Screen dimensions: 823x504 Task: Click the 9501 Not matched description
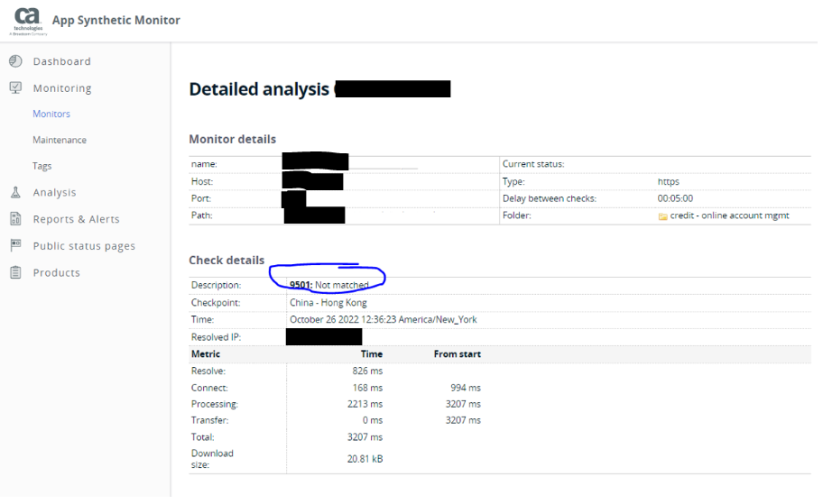pyautogui.click(x=328, y=285)
